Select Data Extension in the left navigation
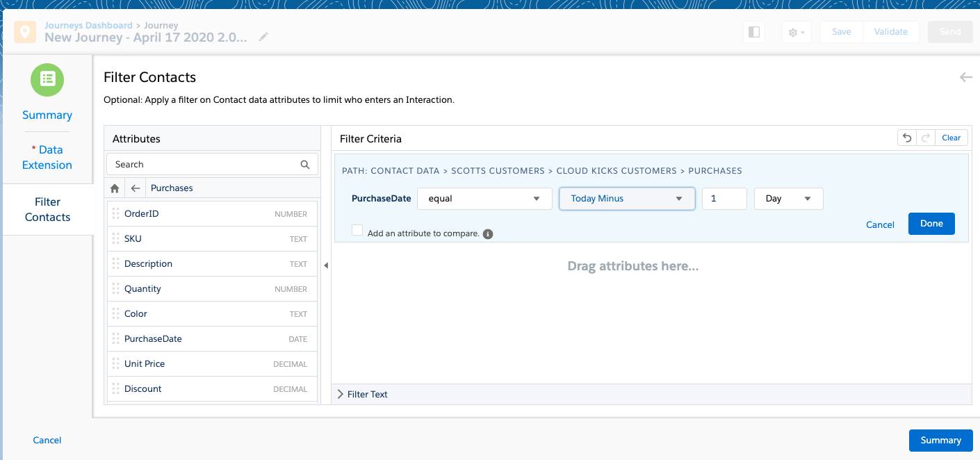The image size is (980, 460). pos(47,157)
